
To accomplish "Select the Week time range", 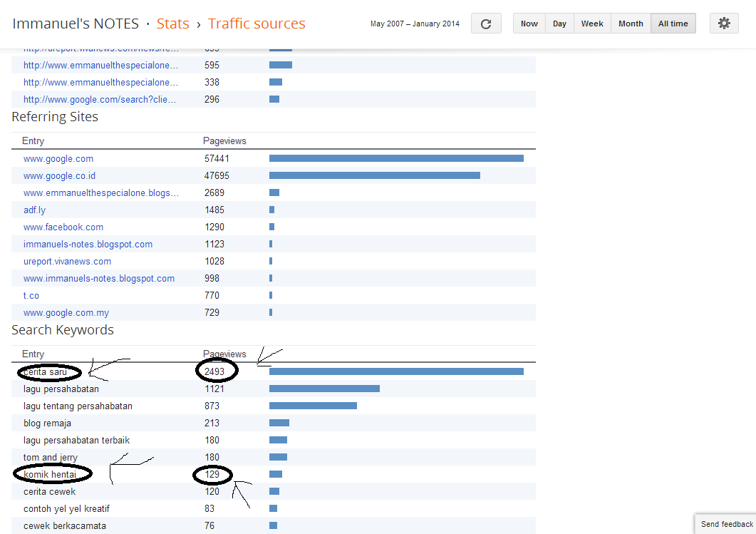I will (x=592, y=24).
